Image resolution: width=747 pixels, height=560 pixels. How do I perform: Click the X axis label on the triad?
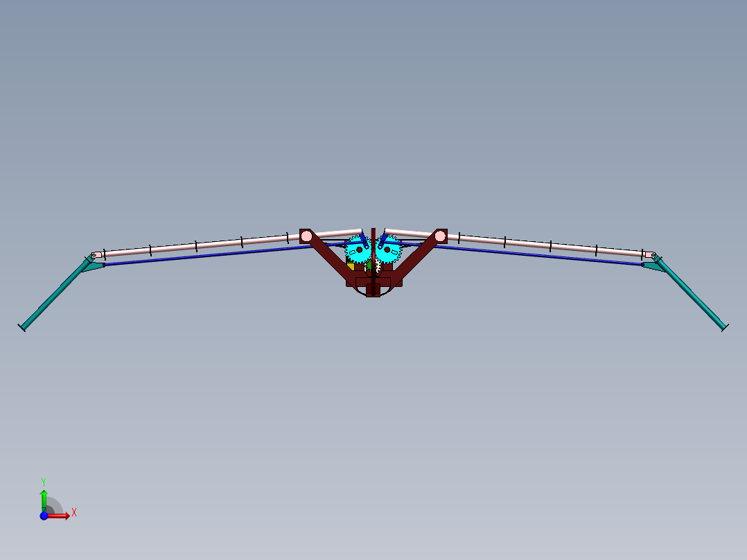tap(73, 511)
